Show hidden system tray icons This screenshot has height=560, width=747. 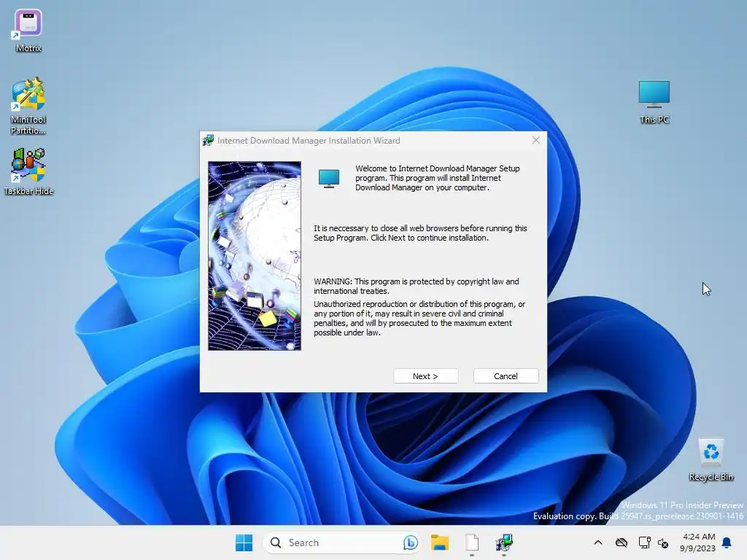pos(598,542)
